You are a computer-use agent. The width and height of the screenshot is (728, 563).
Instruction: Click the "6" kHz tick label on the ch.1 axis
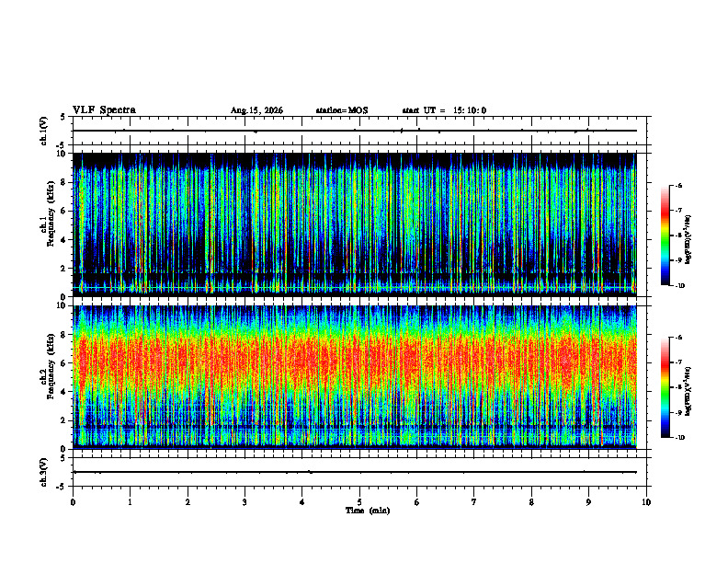point(63,211)
